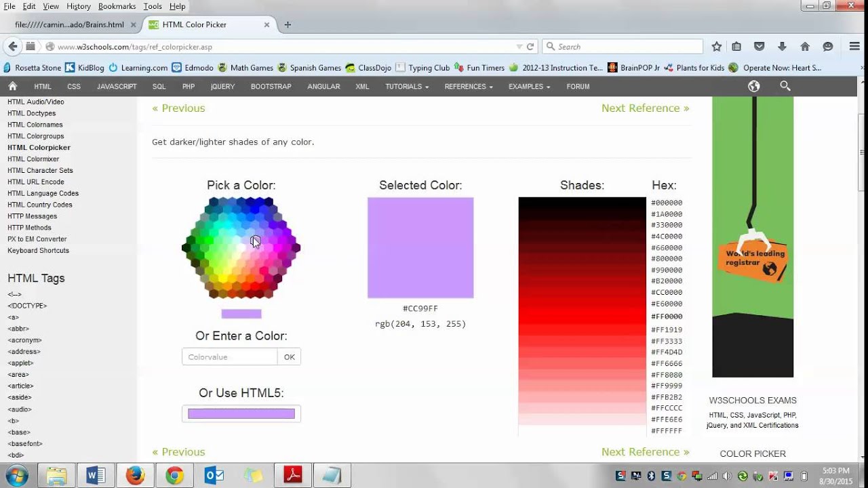Pick a color from the hexagon picker
Screen dimensions: 868x488
pos(241,248)
